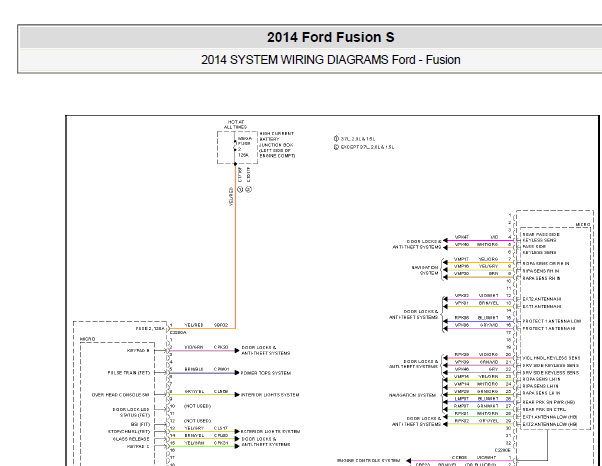Select the 'PULSE TRAIN (FET)' pin label

pyautogui.click(x=129, y=373)
